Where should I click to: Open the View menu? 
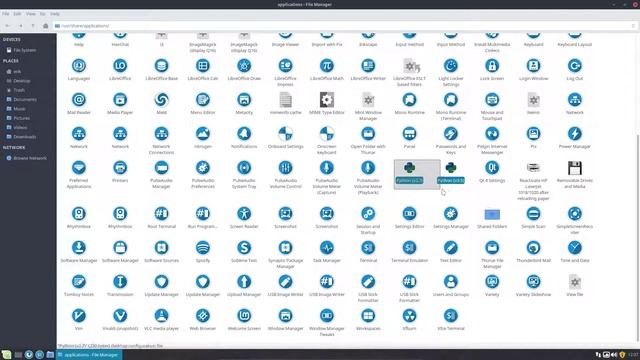pyautogui.click(x=31, y=14)
